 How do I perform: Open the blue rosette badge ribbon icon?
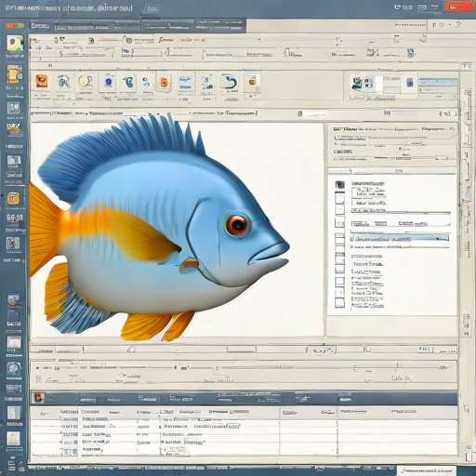tap(108, 82)
